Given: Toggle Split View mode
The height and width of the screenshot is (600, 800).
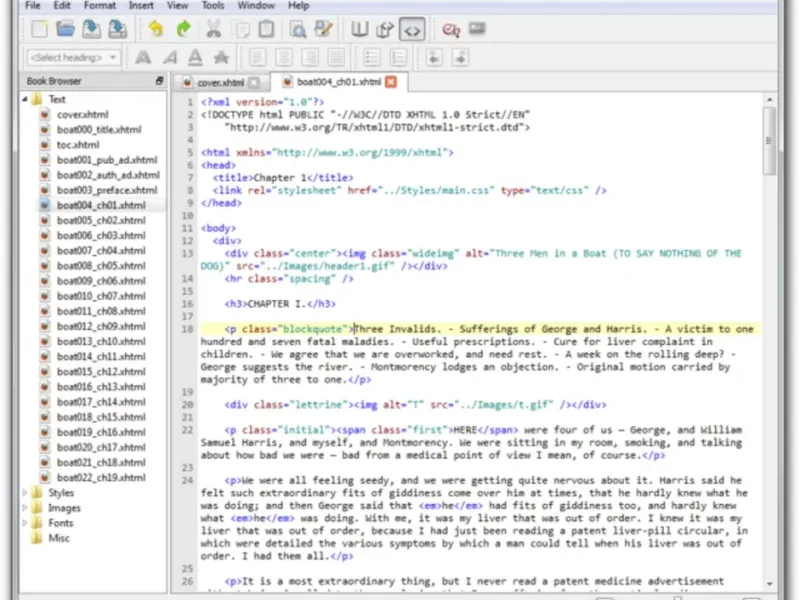Looking at the screenshot, I should click(x=386, y=30).
